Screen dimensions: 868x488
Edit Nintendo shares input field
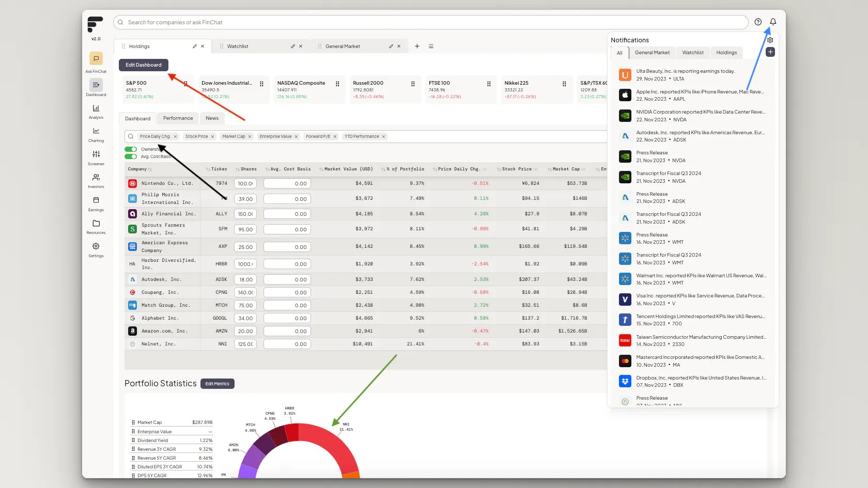pyautogui.click(x=245, y=183)
